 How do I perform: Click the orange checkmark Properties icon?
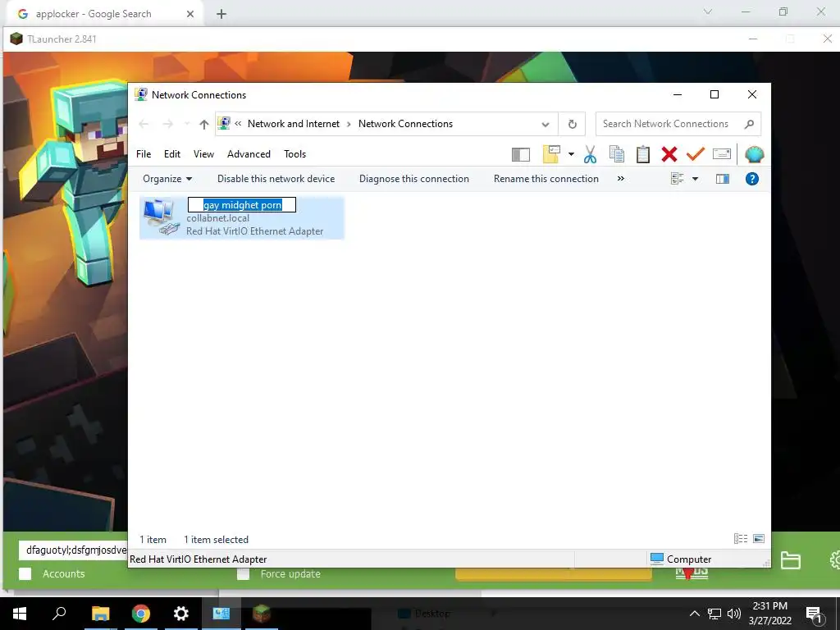click(x=695, y=154)
